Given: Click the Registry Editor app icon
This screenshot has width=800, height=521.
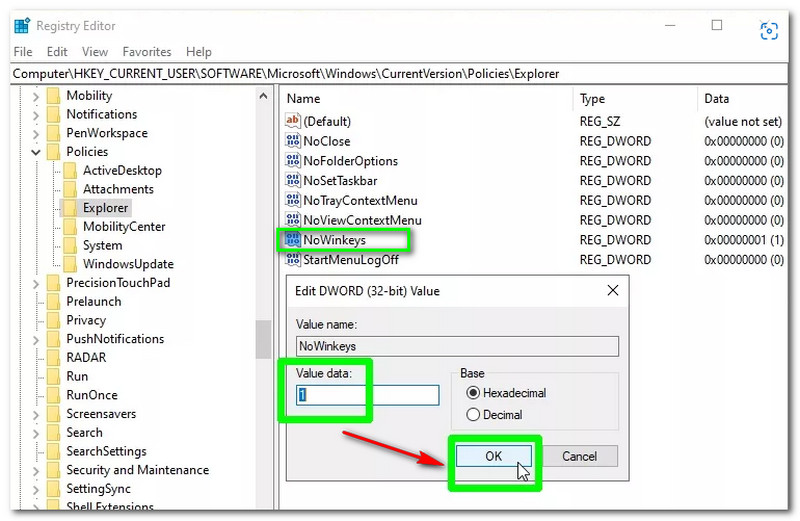Looking at the screenshot, I should [x=22, y=26].
